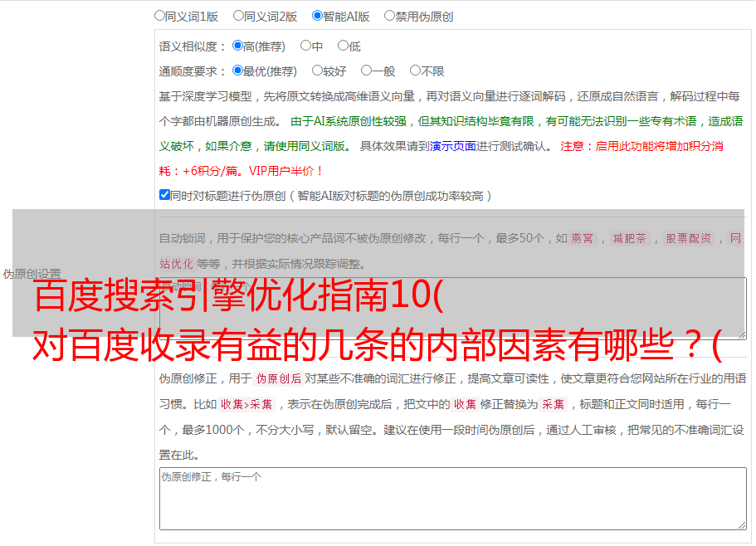Set 通顺度要求 to 不限
The image size is (756, 546).
tap(415, 71)
